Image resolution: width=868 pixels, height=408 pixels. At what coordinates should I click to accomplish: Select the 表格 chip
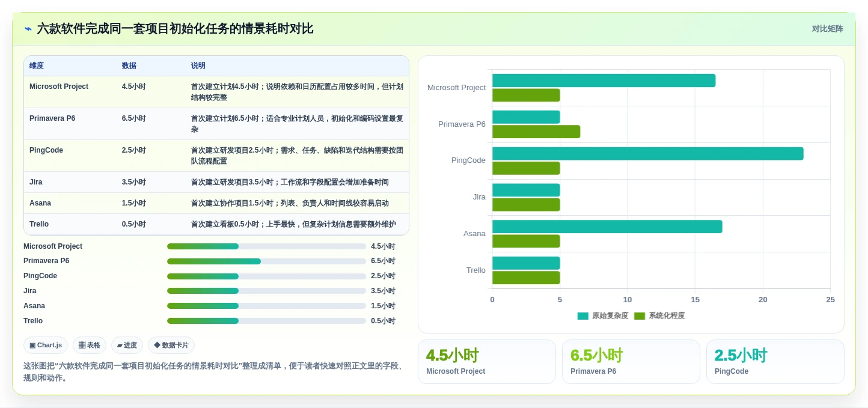90,346
